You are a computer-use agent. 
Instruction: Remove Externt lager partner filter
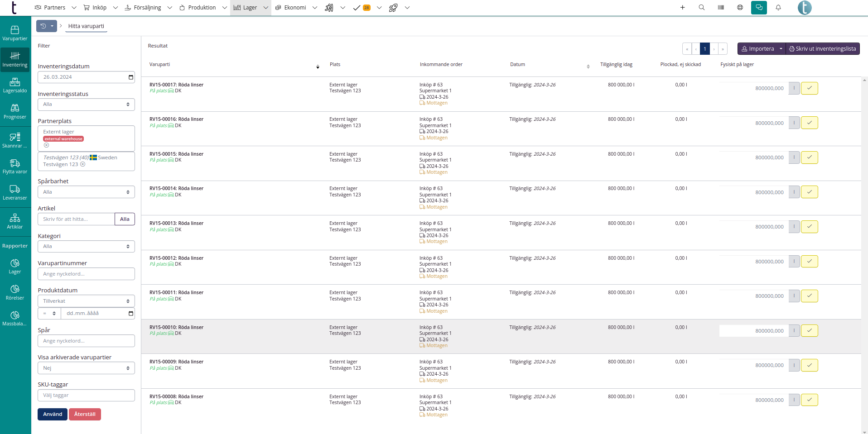(x=46, y=145)
